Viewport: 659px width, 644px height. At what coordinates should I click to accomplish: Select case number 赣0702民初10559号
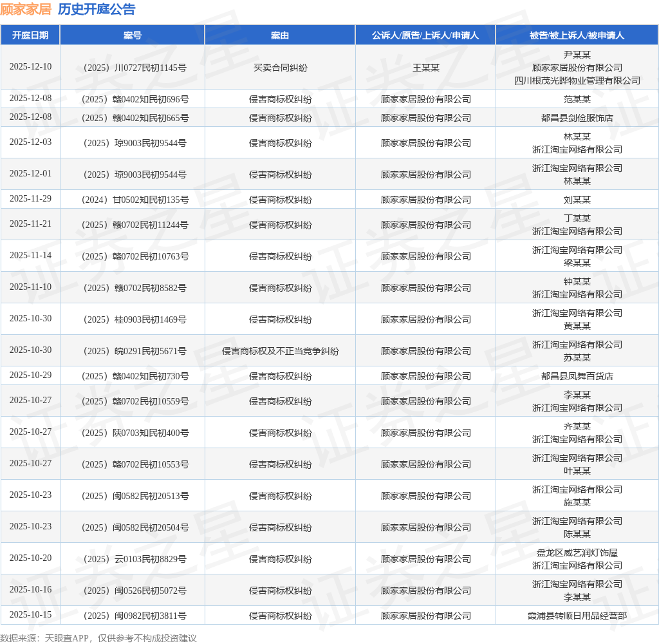(x=135, y=401)
